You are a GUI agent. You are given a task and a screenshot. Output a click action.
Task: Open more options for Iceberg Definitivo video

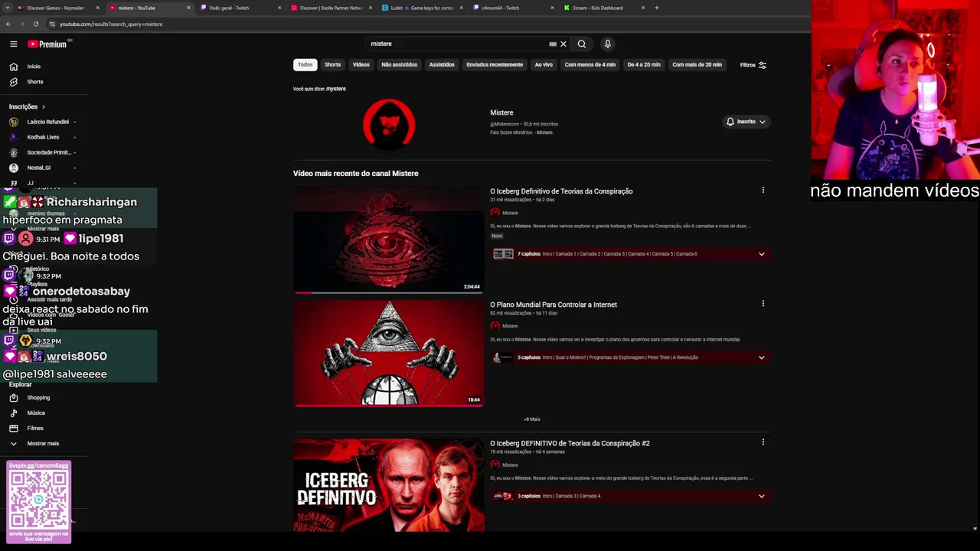coord(763,190)
